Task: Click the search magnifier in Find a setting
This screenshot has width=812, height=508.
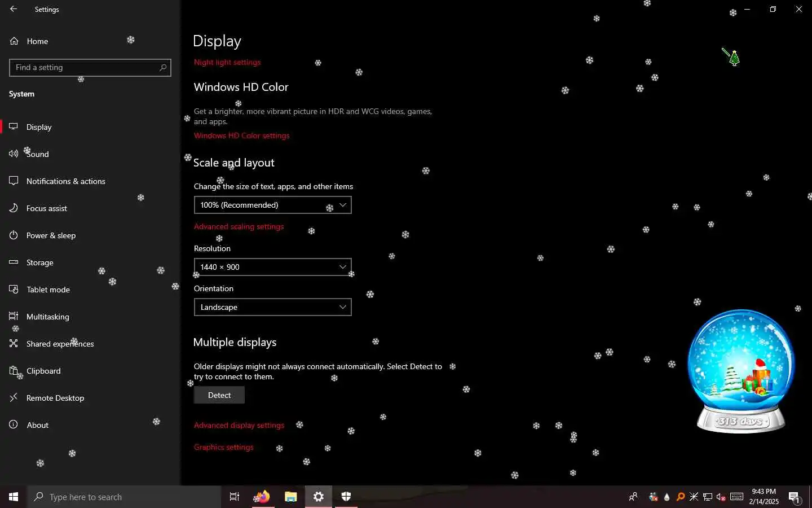Action: point(163,68)
